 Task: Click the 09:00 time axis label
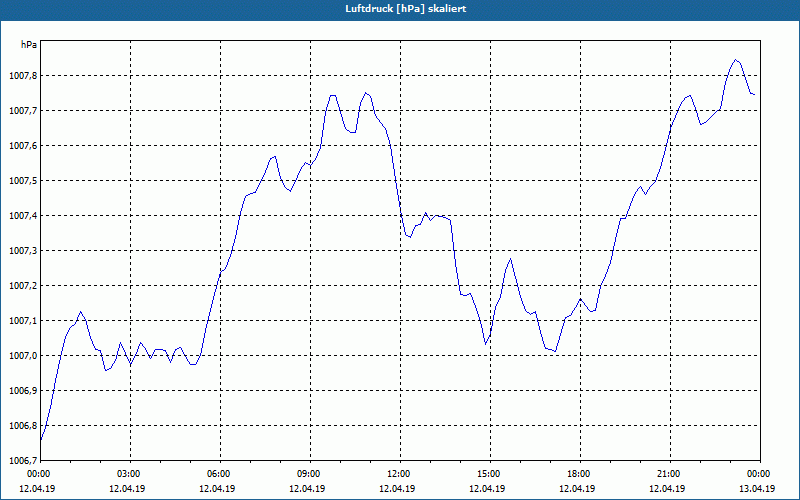(310, 474)
